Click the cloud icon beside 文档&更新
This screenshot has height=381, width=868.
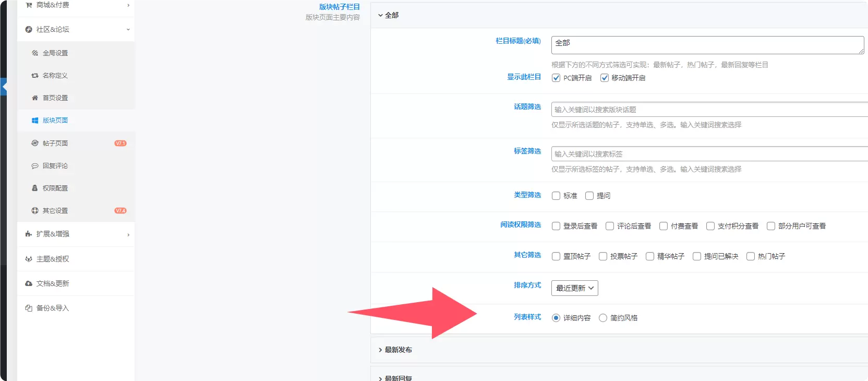pos(29,283)
